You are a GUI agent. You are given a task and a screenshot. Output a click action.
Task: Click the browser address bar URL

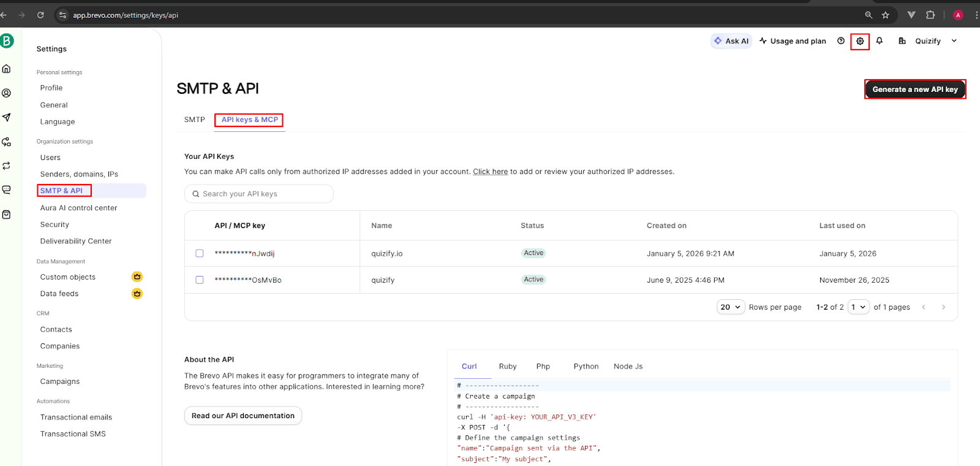[x=126, y=15]
